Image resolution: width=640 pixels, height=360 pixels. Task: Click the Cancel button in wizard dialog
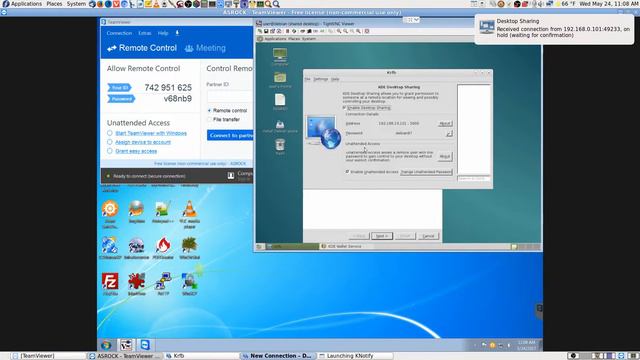(428, 236)
